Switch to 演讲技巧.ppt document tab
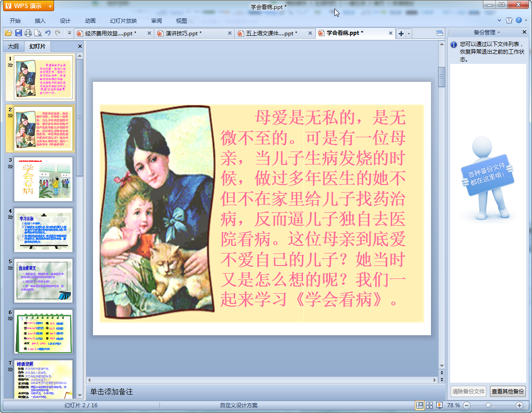The width and height of the screenshot is (532, 413). pyautogui.click(x=184, y=33)
